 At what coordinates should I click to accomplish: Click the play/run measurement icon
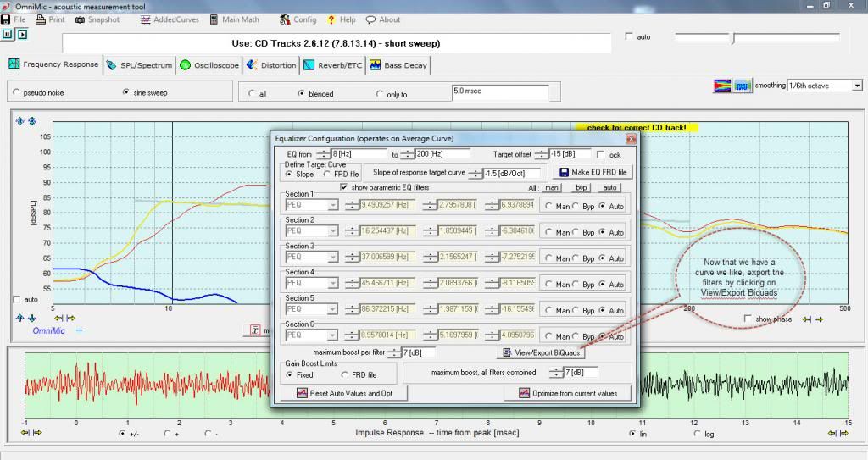[22, 34]
